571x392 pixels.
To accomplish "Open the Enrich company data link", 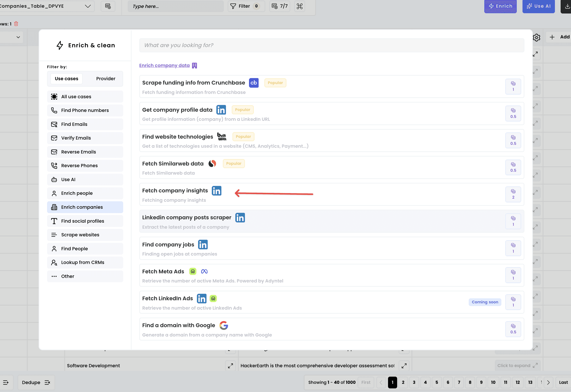I will (164, 65).
